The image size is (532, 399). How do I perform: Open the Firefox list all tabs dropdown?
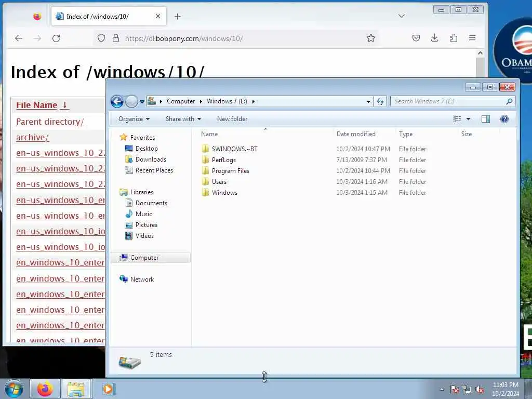402,16
